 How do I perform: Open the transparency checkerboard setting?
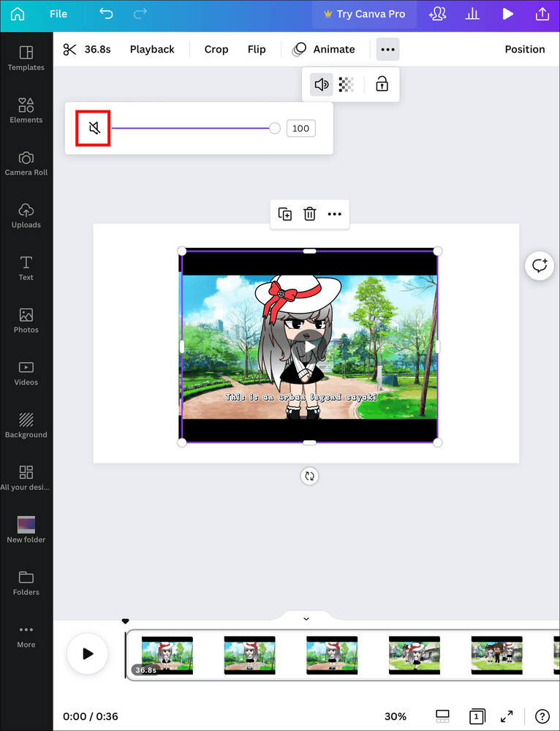347,85
